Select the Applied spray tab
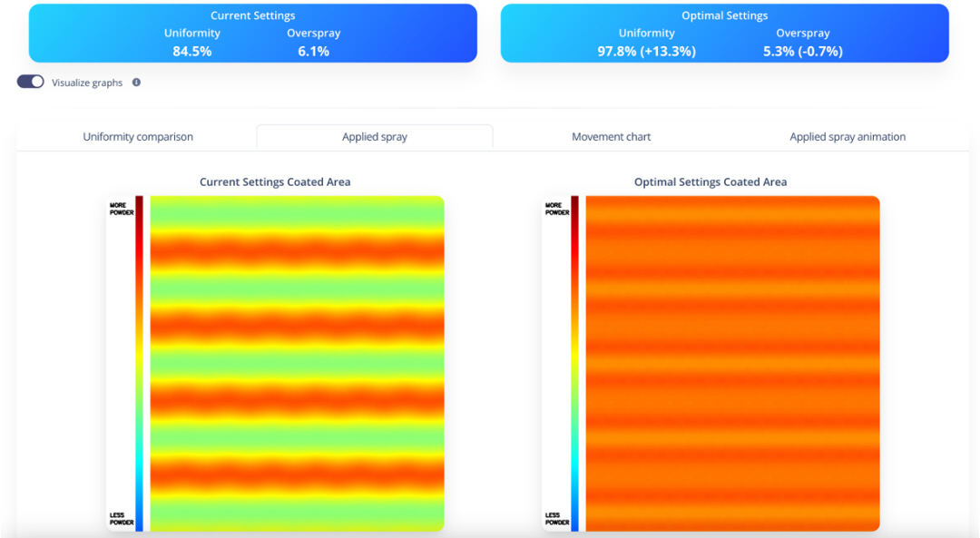The image size is (980, 538). (x=375, y=137)
